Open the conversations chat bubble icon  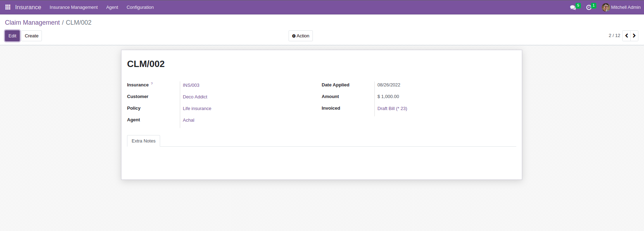pyautogui.click(x=573, y=7)
